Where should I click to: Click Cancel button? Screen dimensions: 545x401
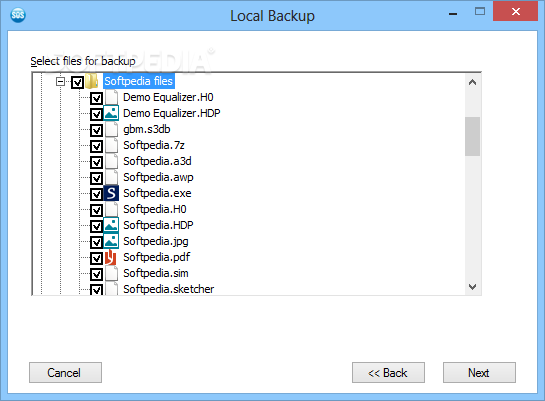65,373
